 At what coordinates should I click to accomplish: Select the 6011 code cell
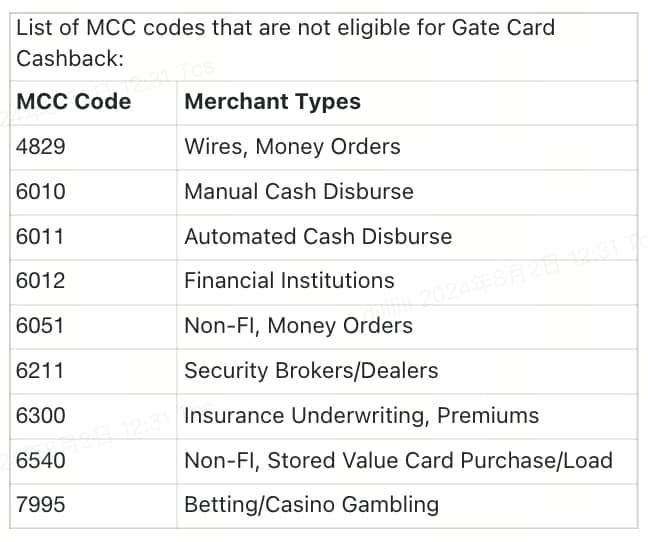pos(41,237)
